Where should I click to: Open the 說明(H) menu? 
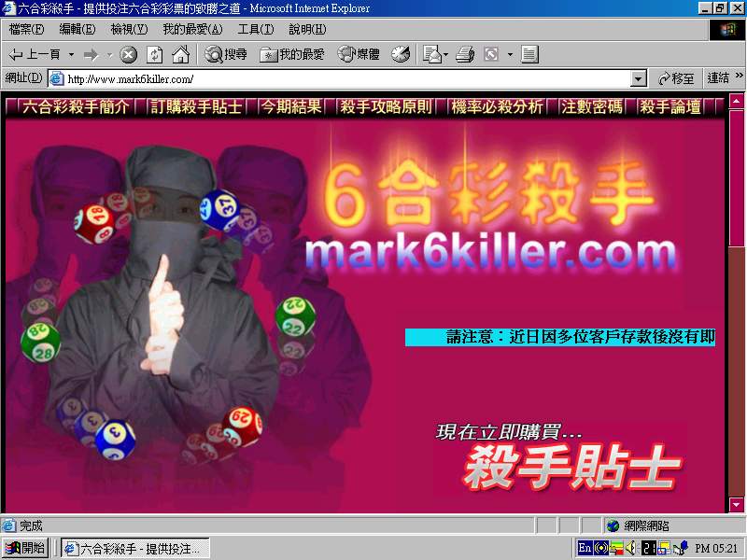(308, 30)
